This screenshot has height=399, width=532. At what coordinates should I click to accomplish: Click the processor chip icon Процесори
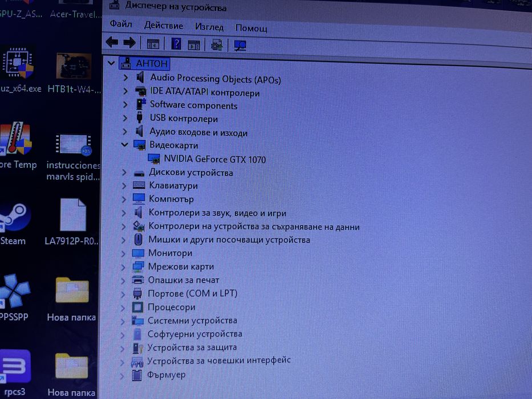137,307
